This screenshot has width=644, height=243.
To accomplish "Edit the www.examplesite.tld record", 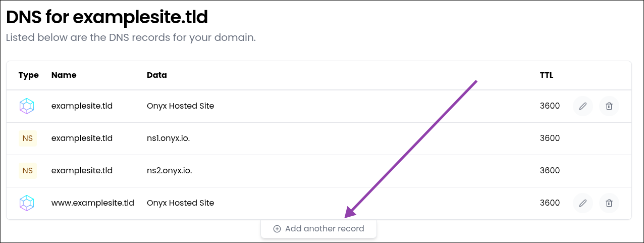I will (583, 203).
